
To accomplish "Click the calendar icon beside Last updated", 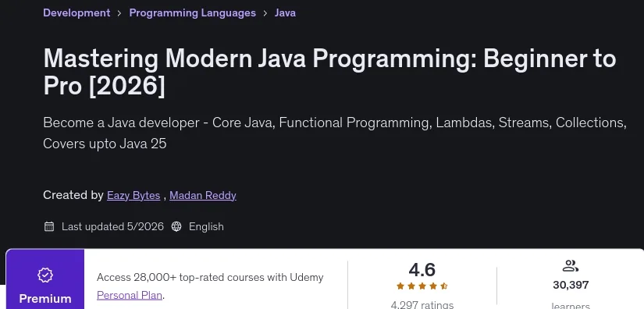I will (49, 226).
